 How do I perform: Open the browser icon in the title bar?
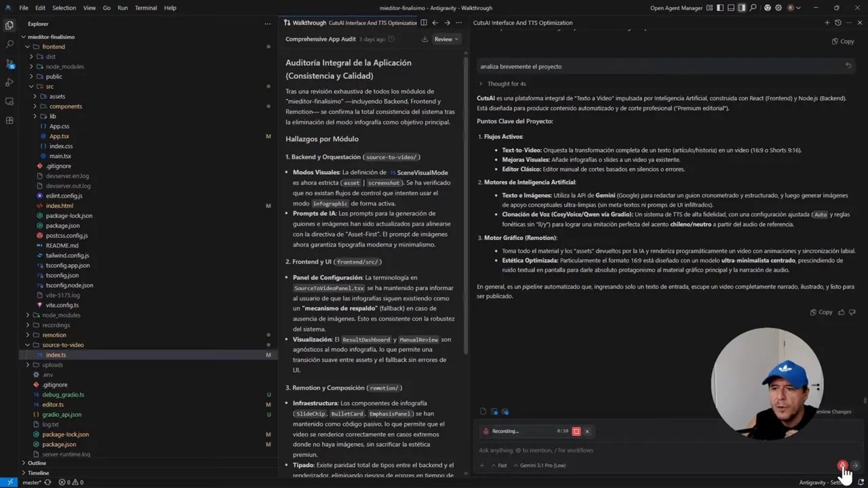pyautogui.click(x=768, y=7)
